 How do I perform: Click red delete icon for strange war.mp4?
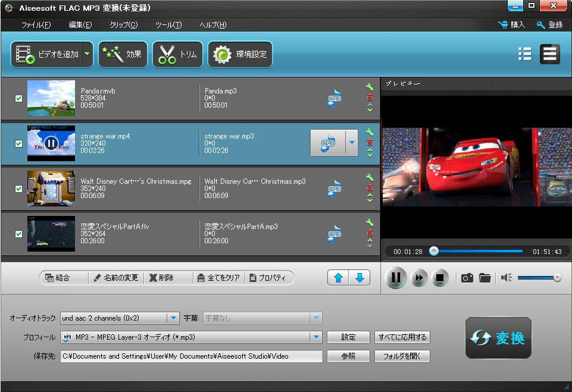370,142
